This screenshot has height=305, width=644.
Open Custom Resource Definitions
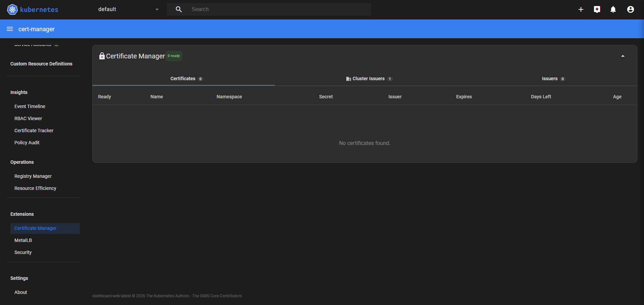coord(41,64)
